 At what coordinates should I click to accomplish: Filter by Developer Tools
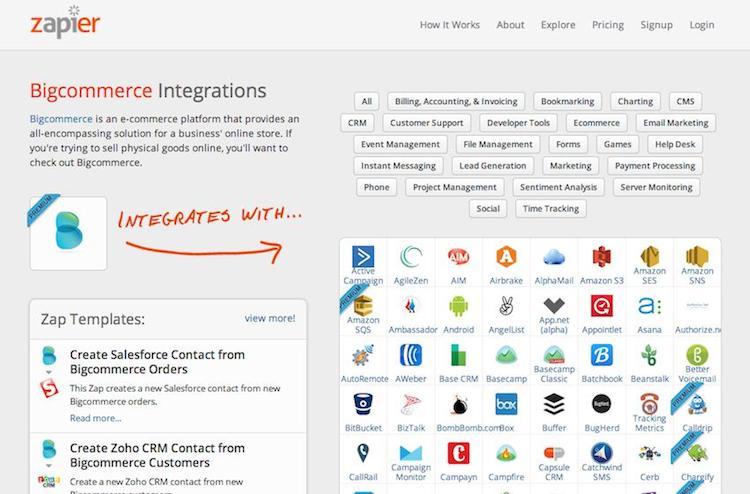(518, 123)
